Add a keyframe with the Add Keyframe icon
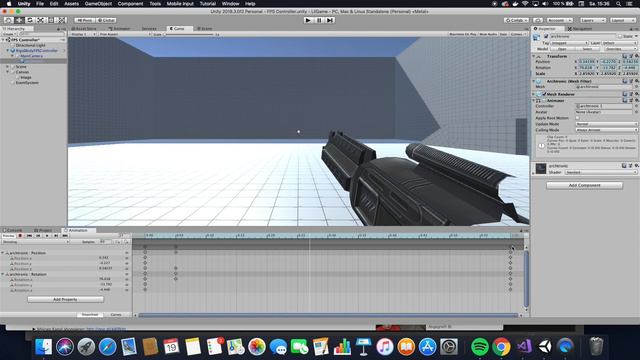 118,242
